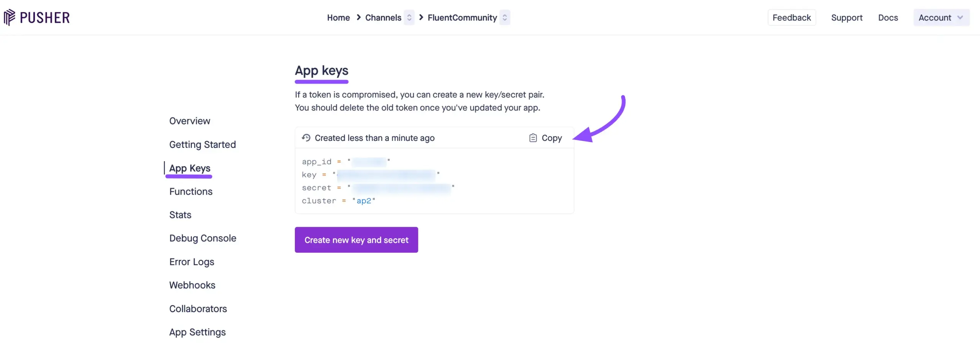
Task: Click the created-time history clock icon
Action: click(306, 138)
